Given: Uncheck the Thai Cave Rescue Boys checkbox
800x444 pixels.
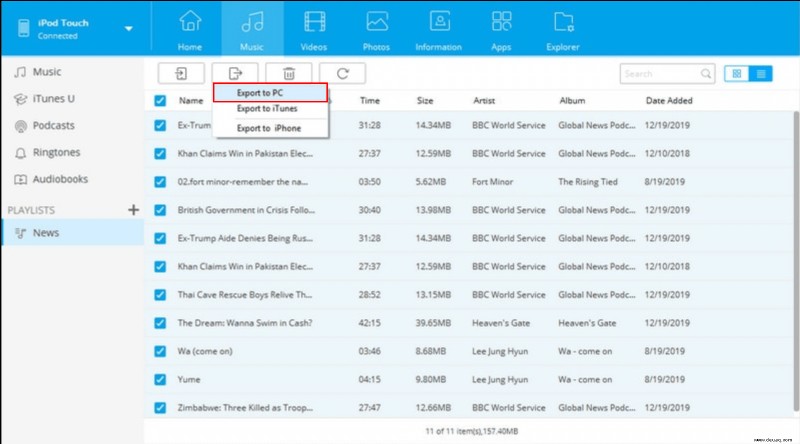Looking at the screenshot, I should click(x=160, y=294).
